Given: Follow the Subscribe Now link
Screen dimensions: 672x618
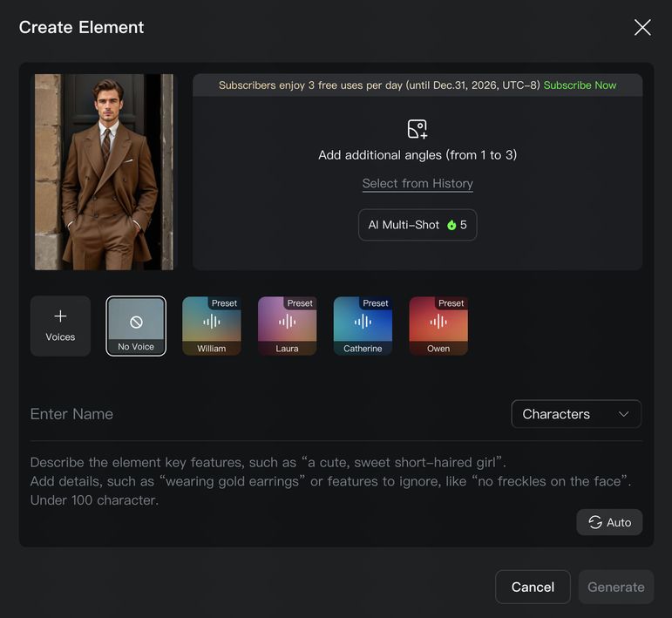Looking at the screenshot, I should (x=580, y=85).
